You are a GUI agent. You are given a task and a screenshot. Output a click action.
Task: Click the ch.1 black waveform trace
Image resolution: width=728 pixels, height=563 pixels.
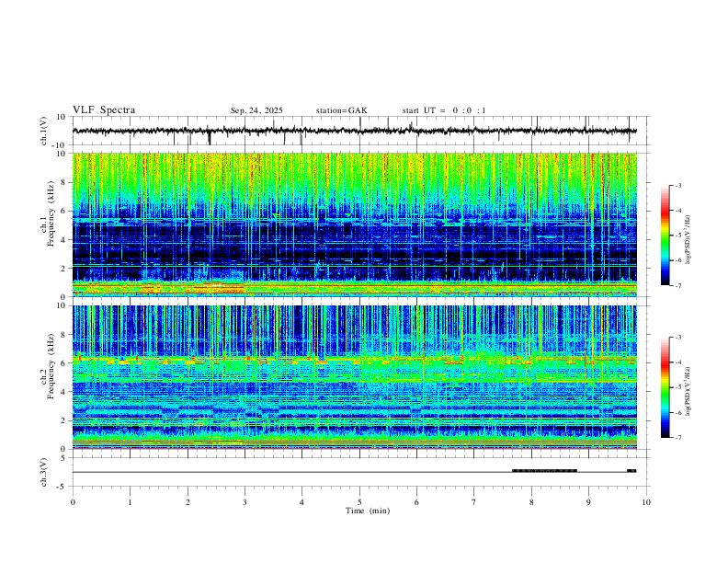coord(354,131)
